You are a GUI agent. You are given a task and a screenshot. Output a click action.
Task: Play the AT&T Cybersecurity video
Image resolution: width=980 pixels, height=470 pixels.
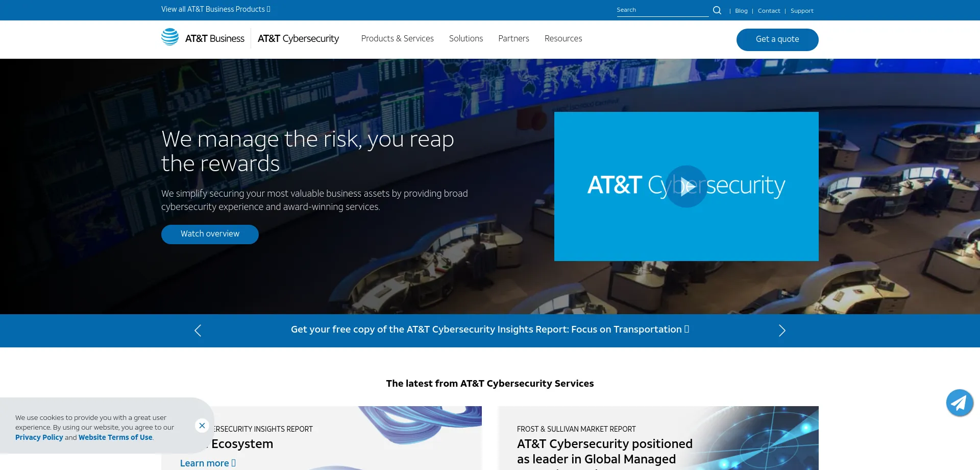[687, 186]
